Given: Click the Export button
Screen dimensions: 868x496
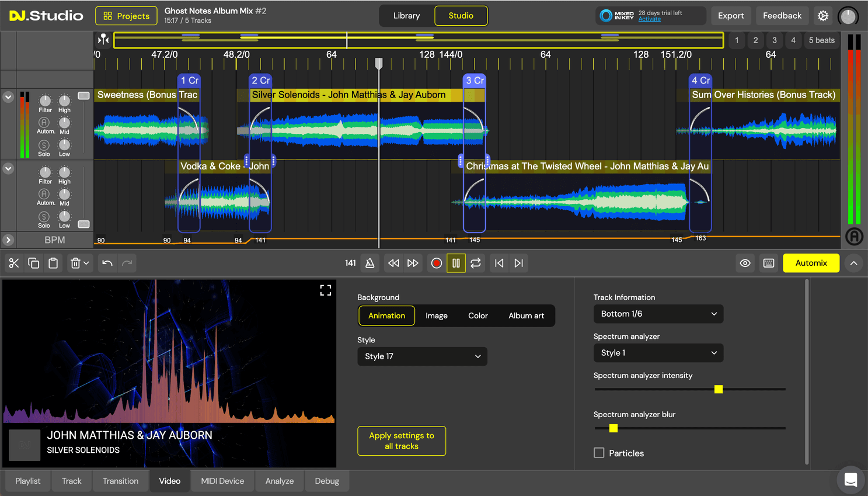Looking at the screenshot, I should 731,16.
